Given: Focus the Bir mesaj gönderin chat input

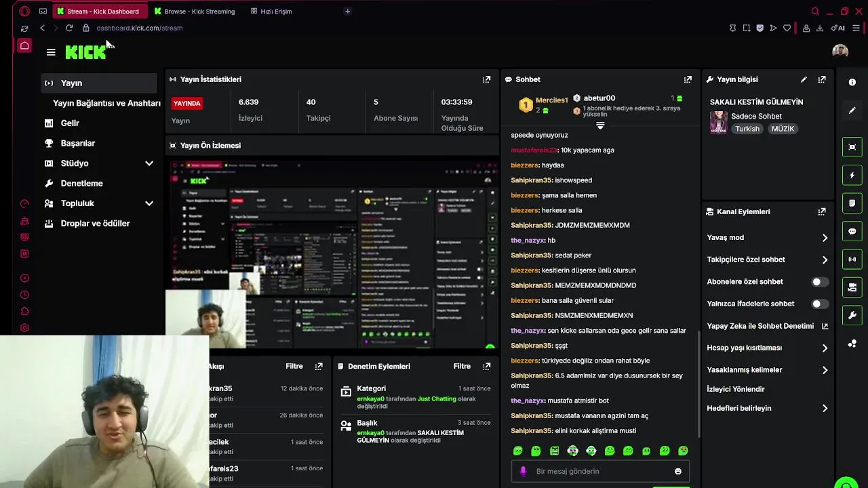Looking at the screenshot, I should coord(600,471).
